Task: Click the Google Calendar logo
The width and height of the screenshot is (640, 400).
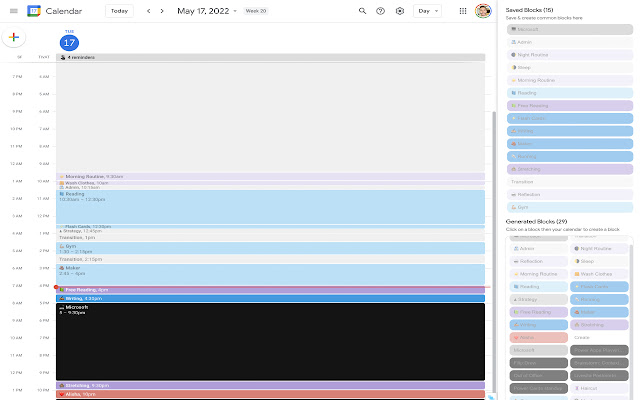Action: [33, 11]
